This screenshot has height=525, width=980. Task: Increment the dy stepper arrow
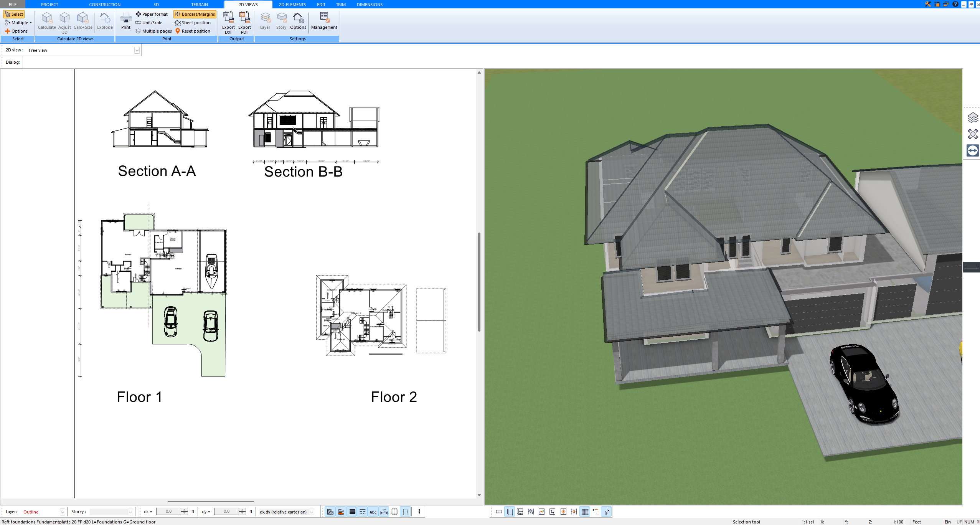tap(242, 510)
